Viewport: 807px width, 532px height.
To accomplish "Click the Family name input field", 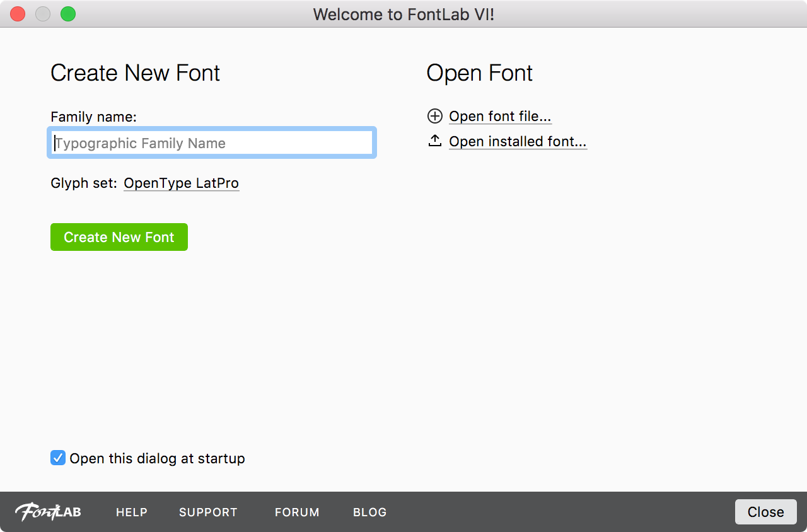I will click(x=212, y=143).
